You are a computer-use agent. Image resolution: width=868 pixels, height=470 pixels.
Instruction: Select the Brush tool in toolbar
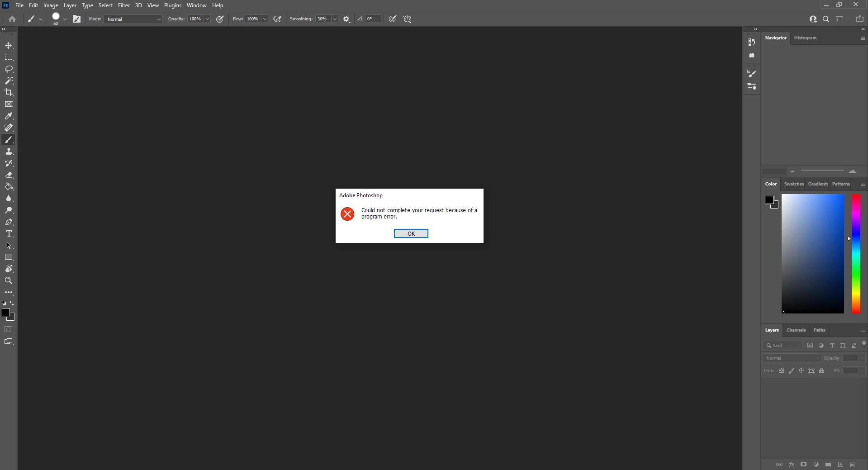(9, 140)
